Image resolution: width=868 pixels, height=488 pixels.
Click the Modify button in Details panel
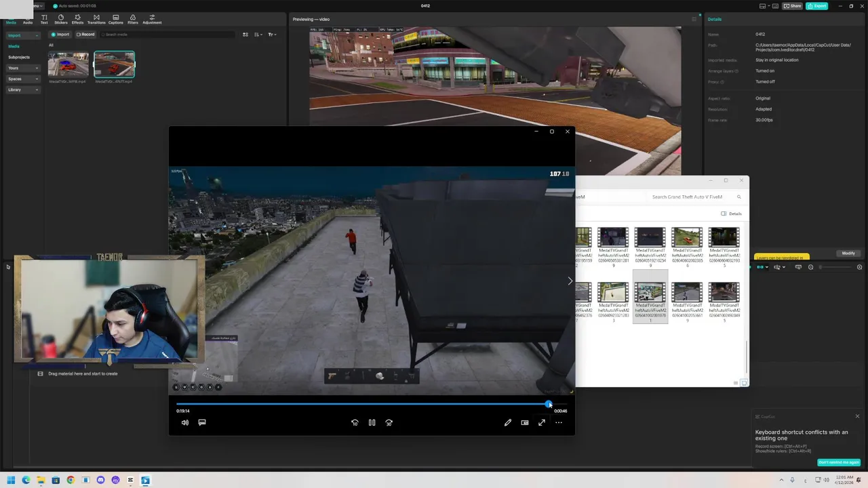click(x=848, y=253)
